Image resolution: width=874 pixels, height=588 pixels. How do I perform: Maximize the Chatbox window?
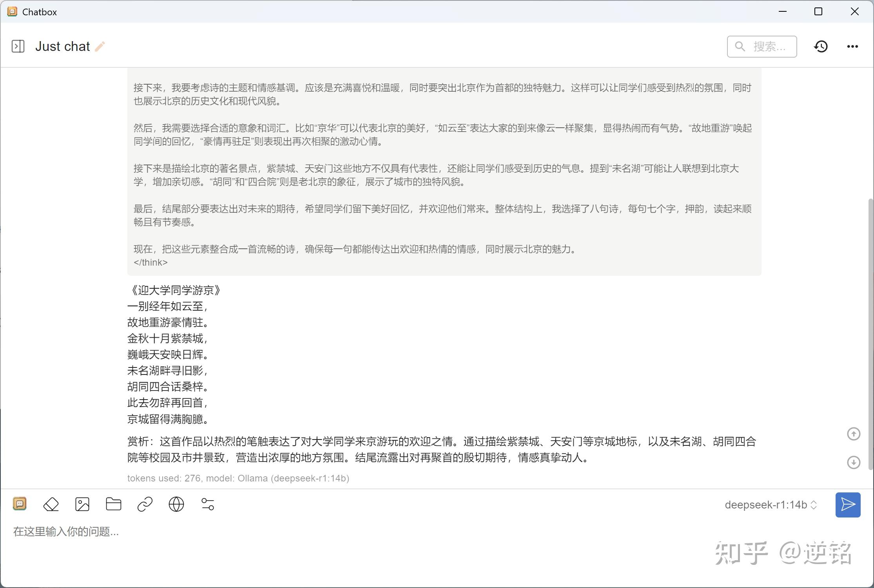(x=818, y=12)
